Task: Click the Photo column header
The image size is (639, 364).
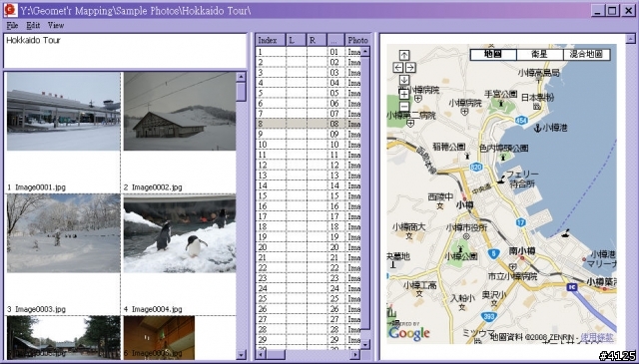Action: click(x=357, y=40)
